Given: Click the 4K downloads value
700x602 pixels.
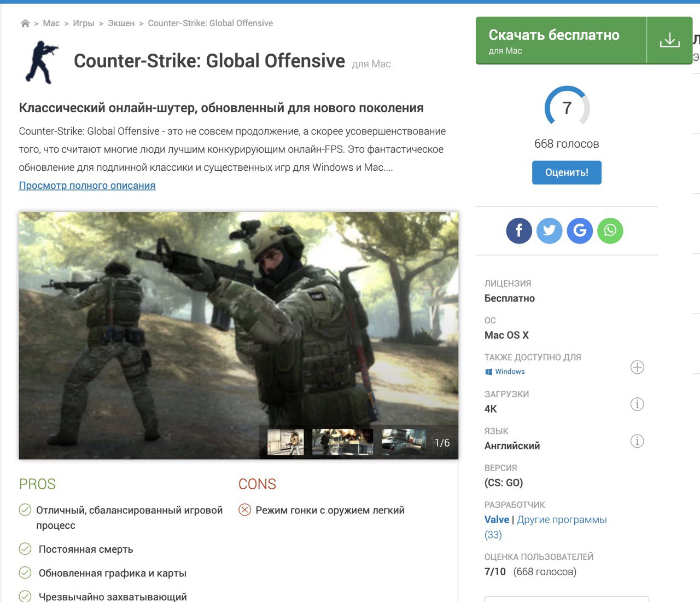Looking at the screenshot, I should [491, 409].
